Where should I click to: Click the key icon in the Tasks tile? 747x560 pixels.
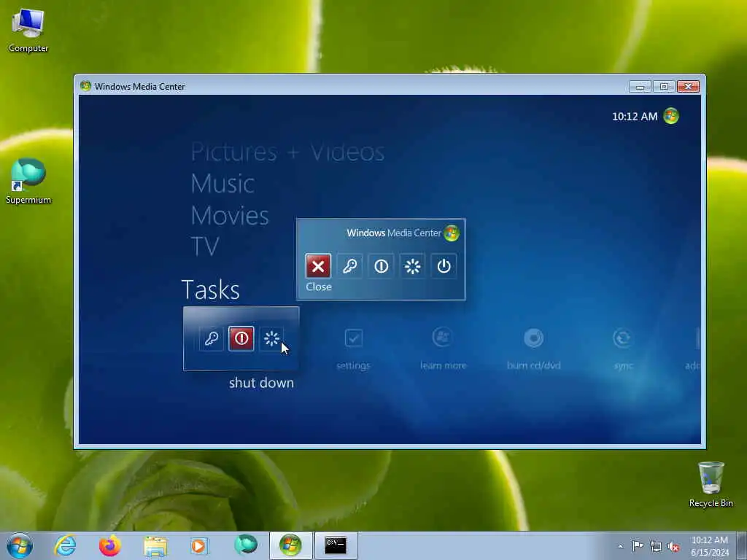point(211,338)
